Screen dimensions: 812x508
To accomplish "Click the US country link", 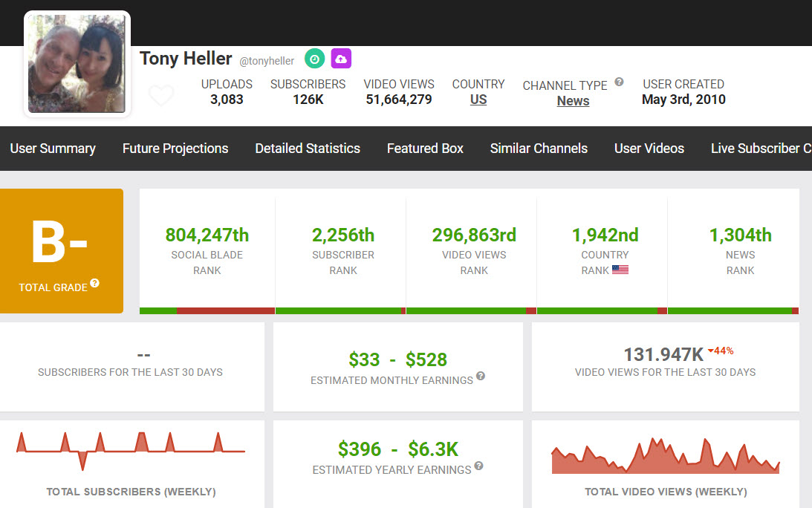I will coord(478,100).
